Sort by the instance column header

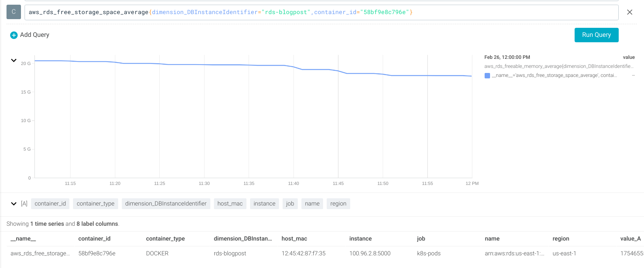point(360,239)
